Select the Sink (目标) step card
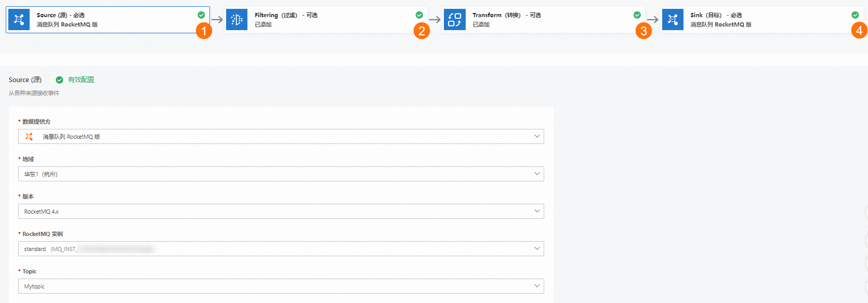The height and width of the screenshot is (303, 868). point(761,20)
